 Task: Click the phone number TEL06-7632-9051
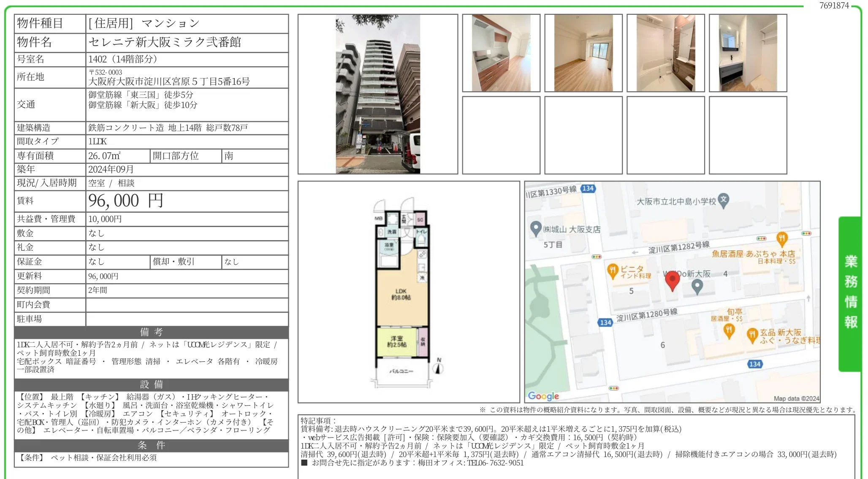(x=486, y=463)
